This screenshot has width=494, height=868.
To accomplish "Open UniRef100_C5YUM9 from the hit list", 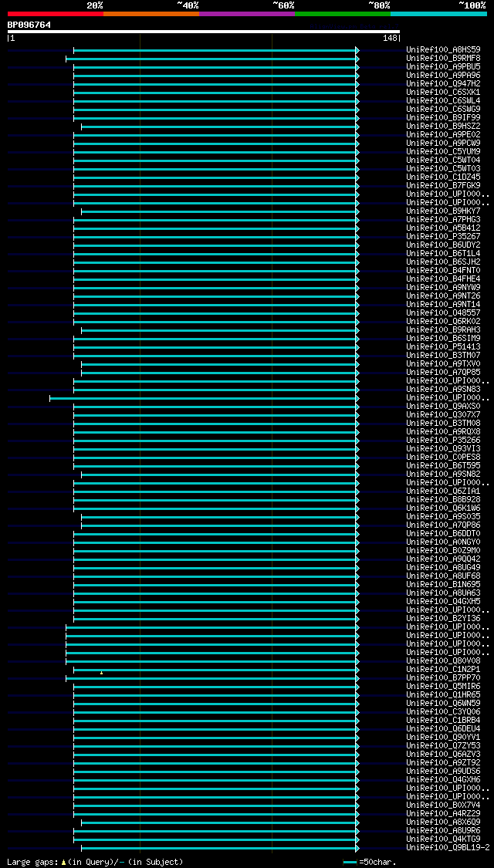I will (x=443, y=152).
